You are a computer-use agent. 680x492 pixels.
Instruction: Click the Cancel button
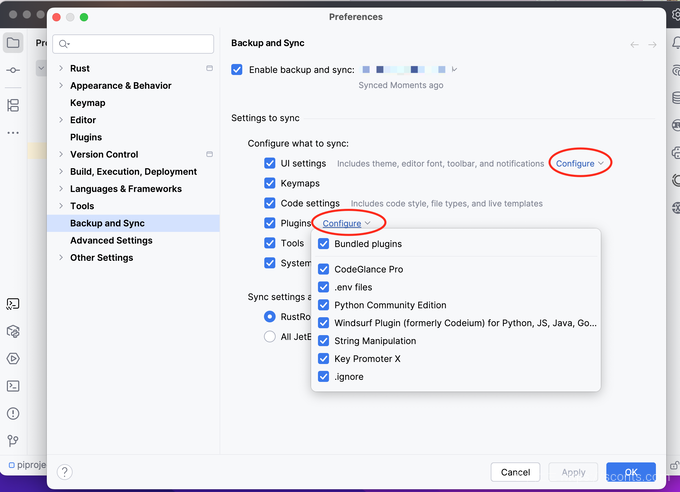(x=515, y=472)
